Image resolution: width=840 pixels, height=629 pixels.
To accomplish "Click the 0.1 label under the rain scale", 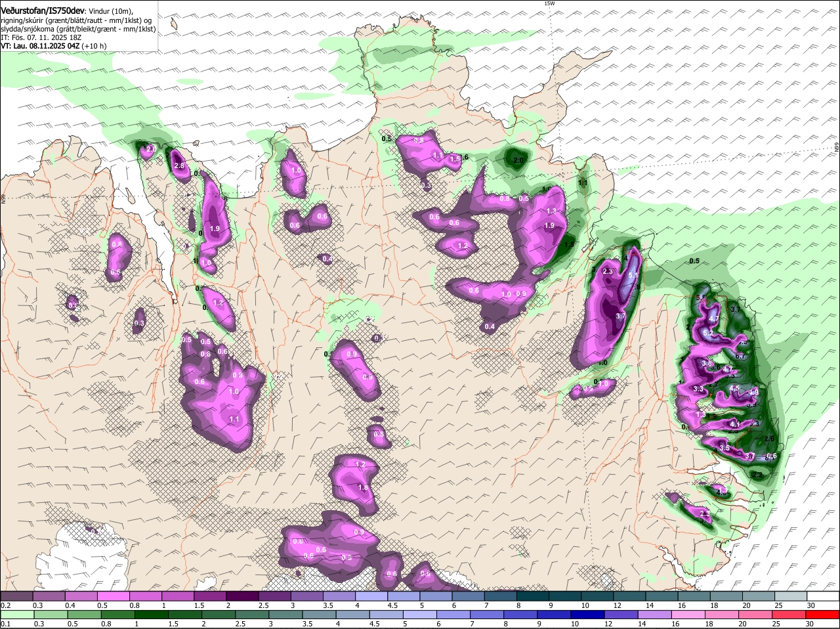I will [5, 624].
